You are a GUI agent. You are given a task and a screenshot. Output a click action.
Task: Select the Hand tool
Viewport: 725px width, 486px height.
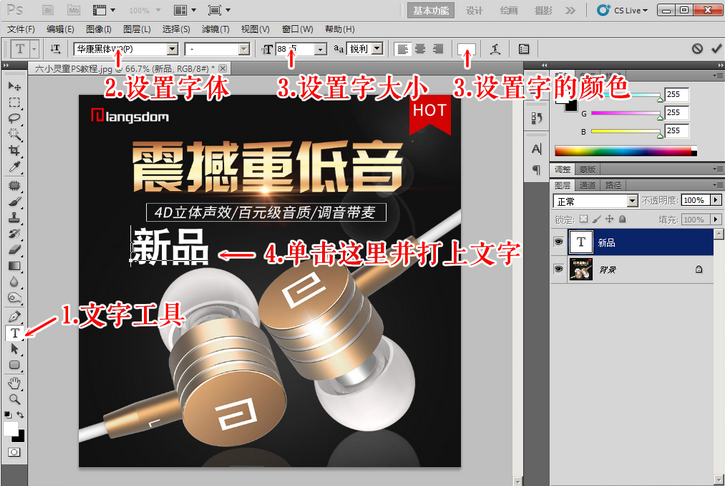click(14, 383)
